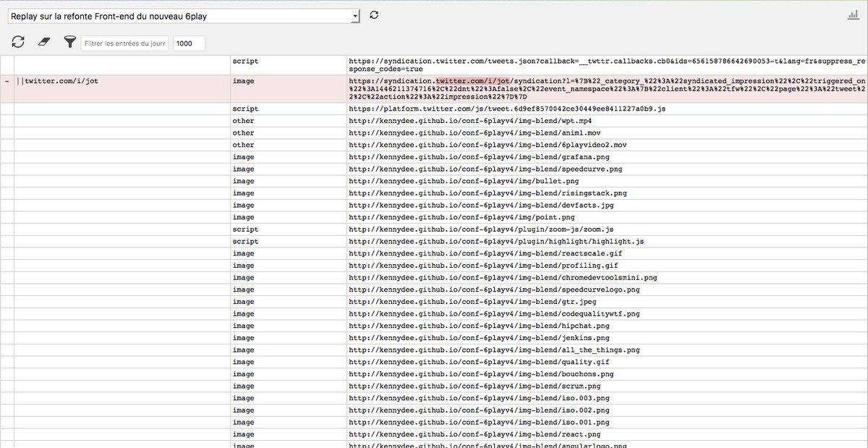The height and width of the screenshot is (448, 868).
Task: Select the iso.003.png URL entry
Action: click(607, 398)
